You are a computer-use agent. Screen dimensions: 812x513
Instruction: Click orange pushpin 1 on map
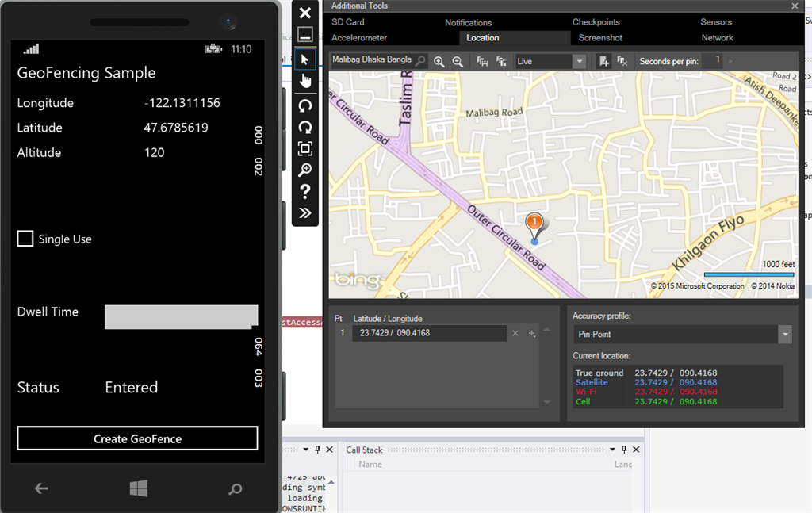pos(534,224)
